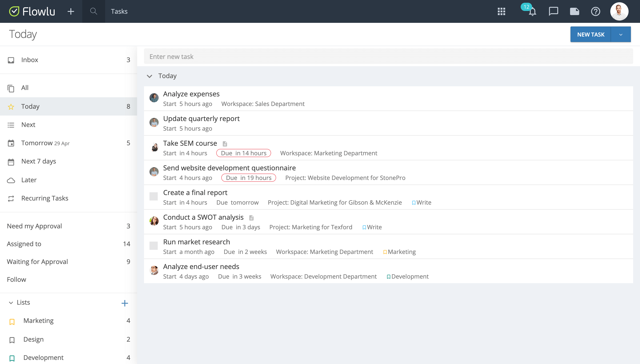Click the plus icon next to Flowlu logo

point(71,11)
